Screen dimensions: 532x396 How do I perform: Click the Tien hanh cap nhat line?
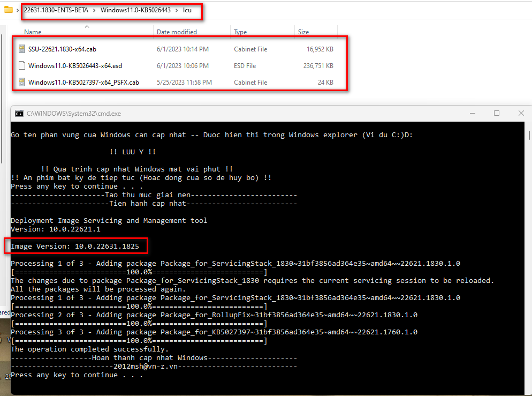(154, 204)
